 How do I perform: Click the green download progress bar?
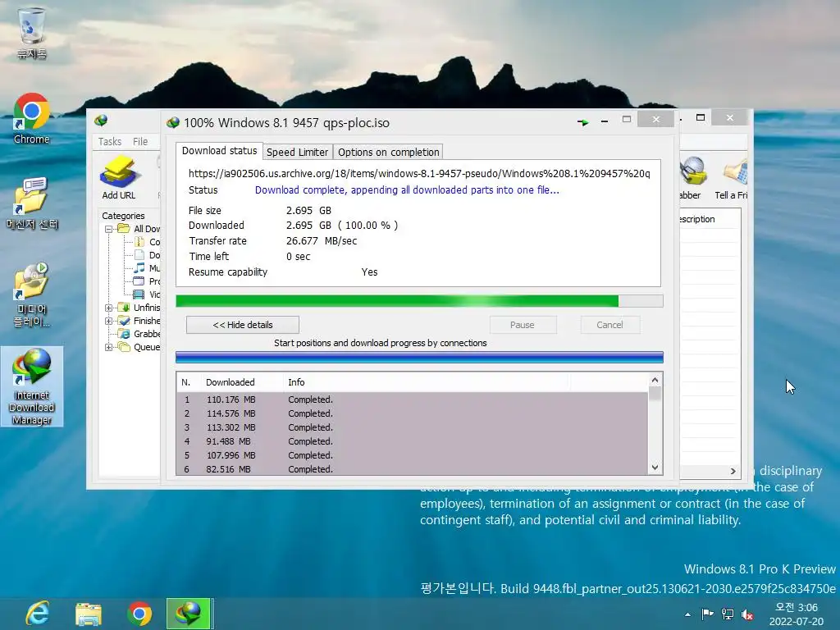[x=419, y=301]
